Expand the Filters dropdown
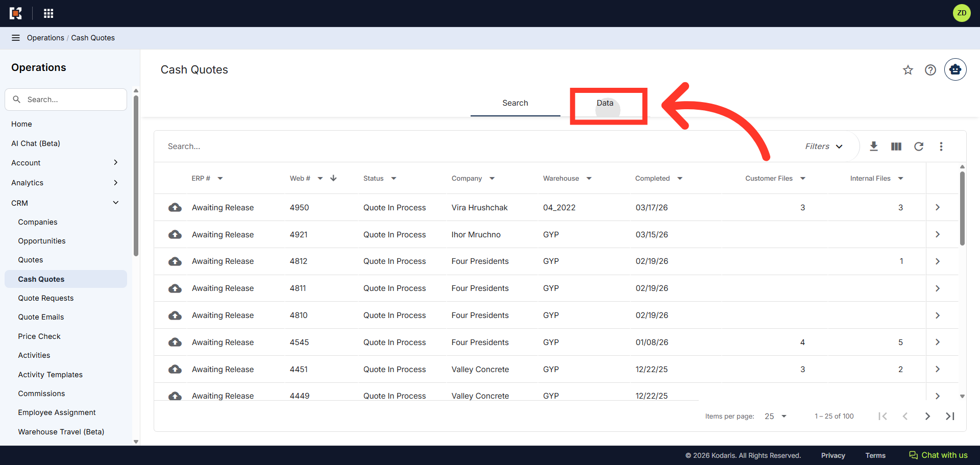 824,146
